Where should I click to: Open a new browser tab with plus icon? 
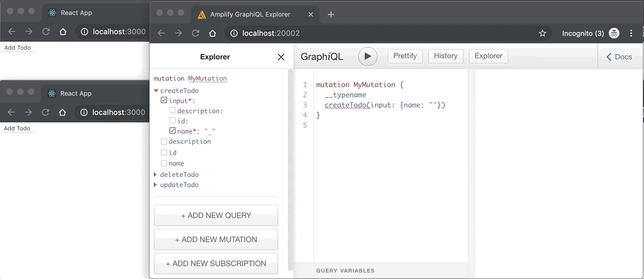pos(331,14)
